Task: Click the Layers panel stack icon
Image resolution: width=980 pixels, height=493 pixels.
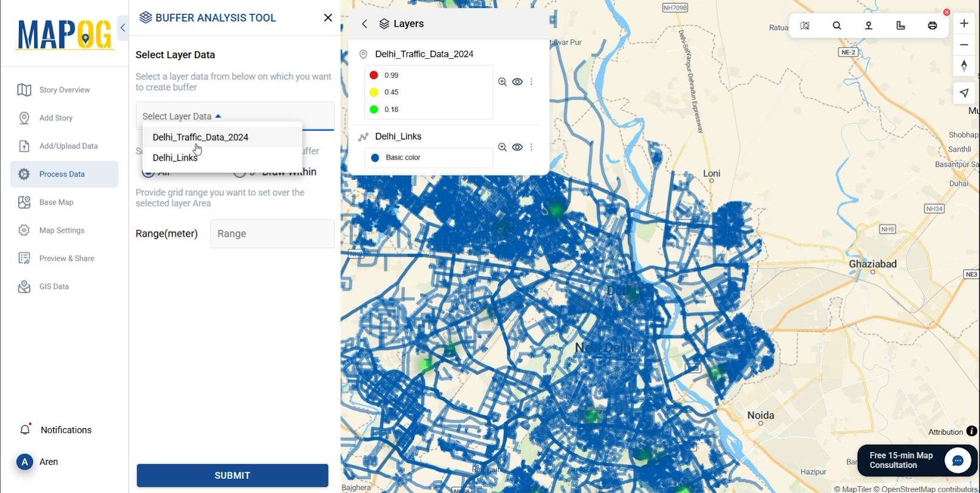Action: [384, 24]
